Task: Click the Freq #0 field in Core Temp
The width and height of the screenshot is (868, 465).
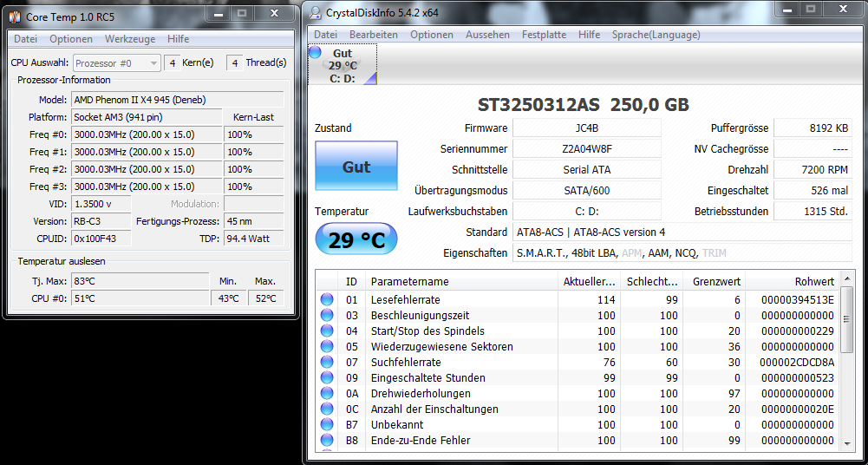Action: pyautogui.click(x=147, y=134)
